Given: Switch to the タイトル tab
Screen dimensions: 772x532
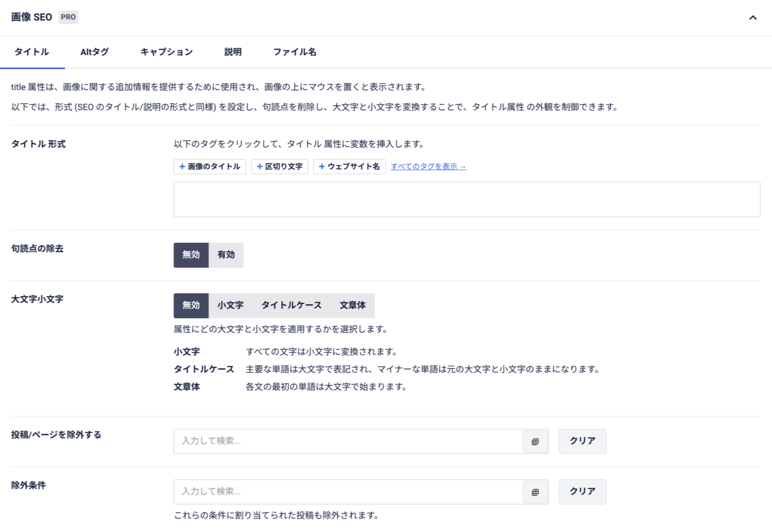Looking at the screenshot, I should pyautogui.click(x=32, y=52).
